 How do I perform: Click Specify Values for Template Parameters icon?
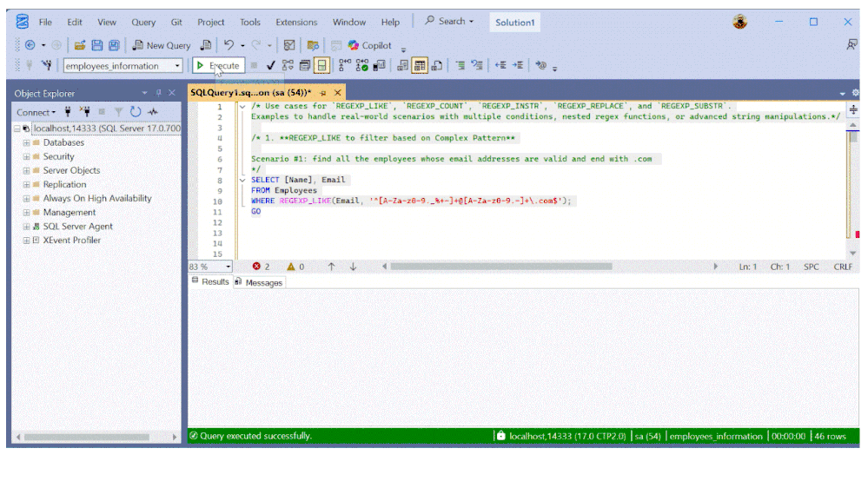(x=540, y=65)
